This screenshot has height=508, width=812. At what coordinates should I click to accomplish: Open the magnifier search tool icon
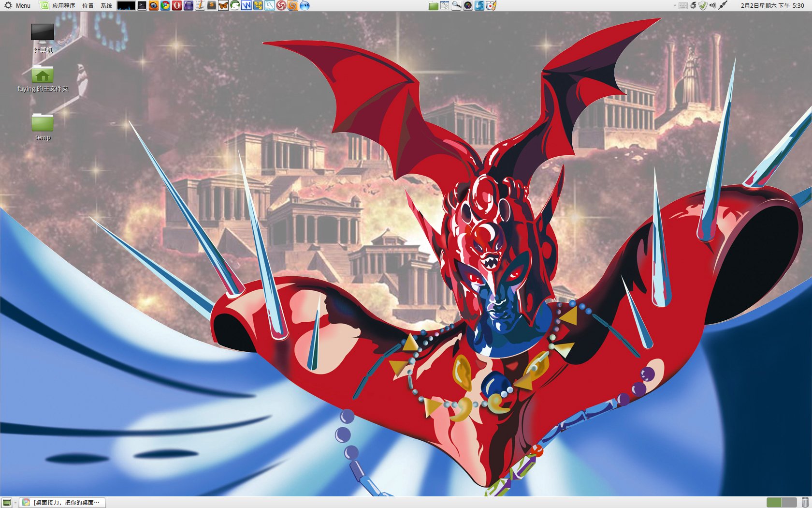click(456, 5)
